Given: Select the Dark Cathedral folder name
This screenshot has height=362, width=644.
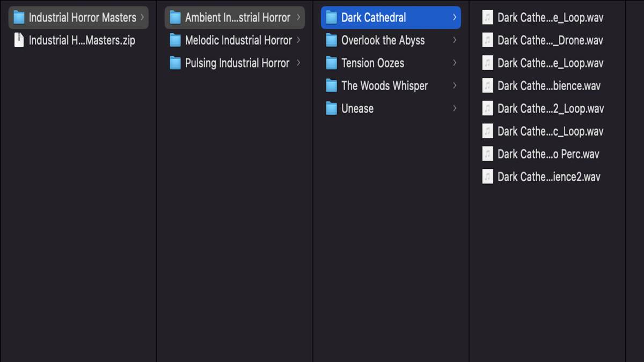Looking at the screenshot, I should tap(374, 18).
